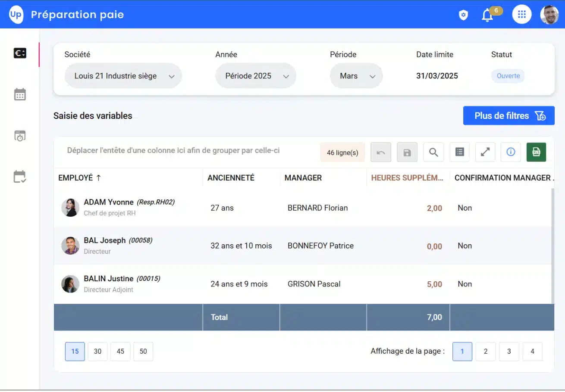
Task: Open the Société company dropdown
Action: point(123,75)
